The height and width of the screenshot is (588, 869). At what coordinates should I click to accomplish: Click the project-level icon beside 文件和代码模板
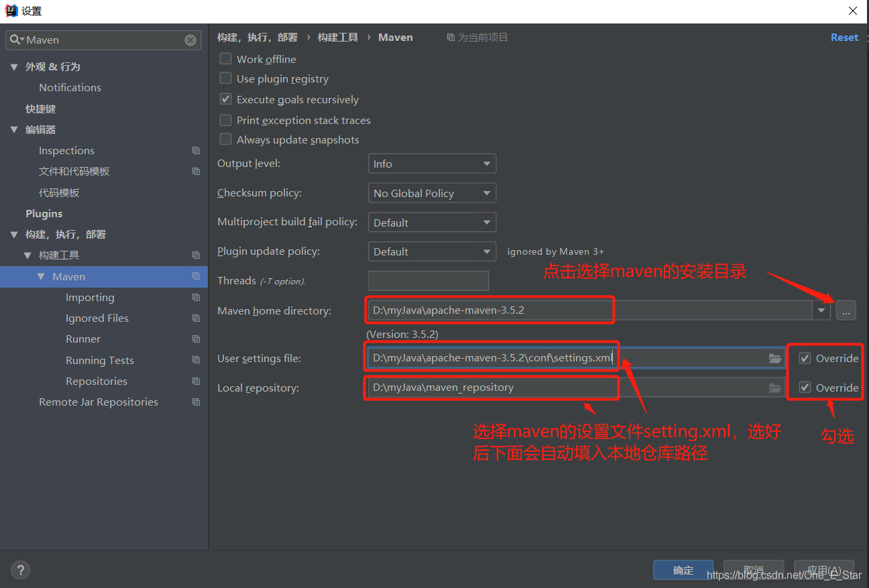click(x=196, y=172)
